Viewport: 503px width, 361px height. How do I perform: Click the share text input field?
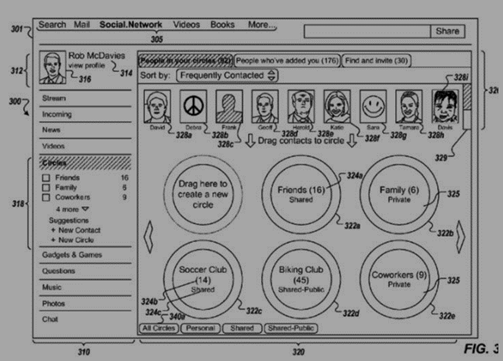(x=367, y=31)
